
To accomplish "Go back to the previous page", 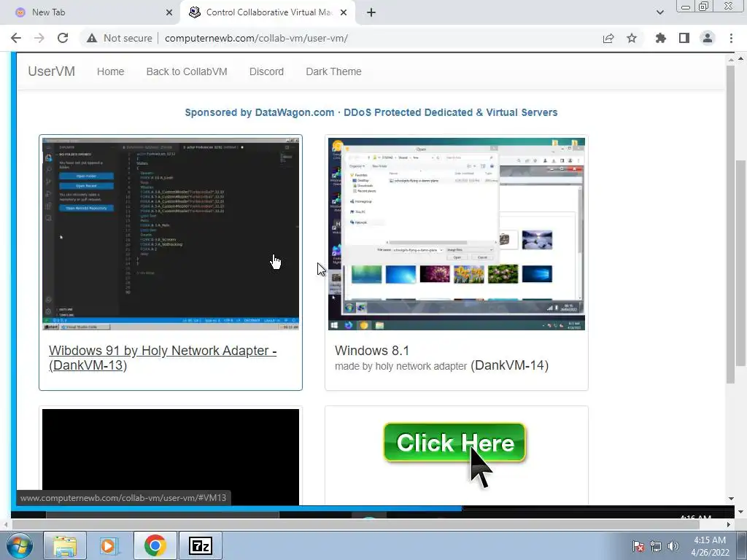I will pyautogui.click(x=16, y=38).
